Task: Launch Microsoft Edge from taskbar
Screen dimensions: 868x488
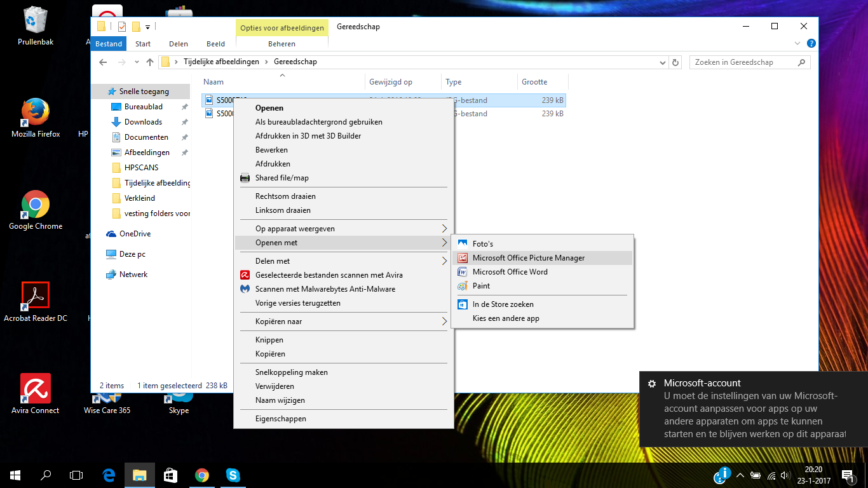Action: pos(109,475)
